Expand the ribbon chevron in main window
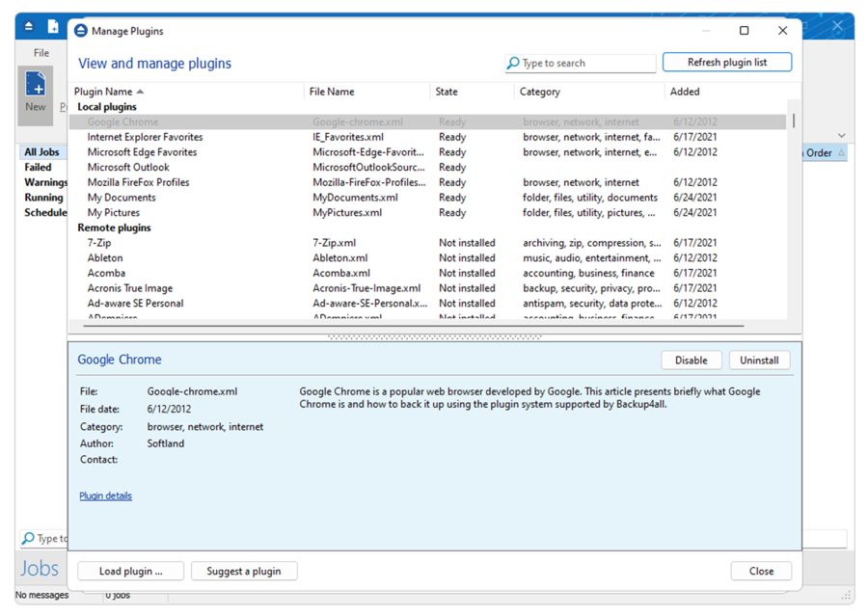 841,136
